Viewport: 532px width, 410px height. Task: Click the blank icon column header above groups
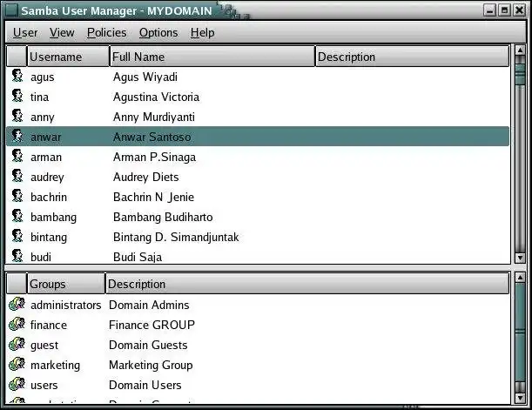[17, 284]
